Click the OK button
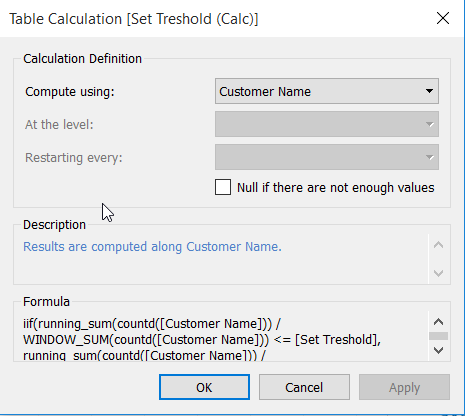The width and height of the screenshot is (465, 416). point(204,387)
